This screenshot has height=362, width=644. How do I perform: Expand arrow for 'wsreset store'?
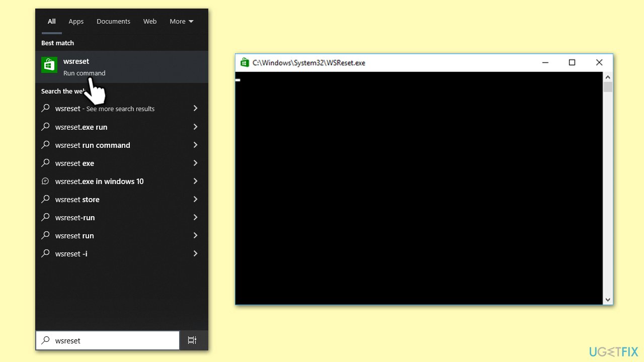click(195, 199)
